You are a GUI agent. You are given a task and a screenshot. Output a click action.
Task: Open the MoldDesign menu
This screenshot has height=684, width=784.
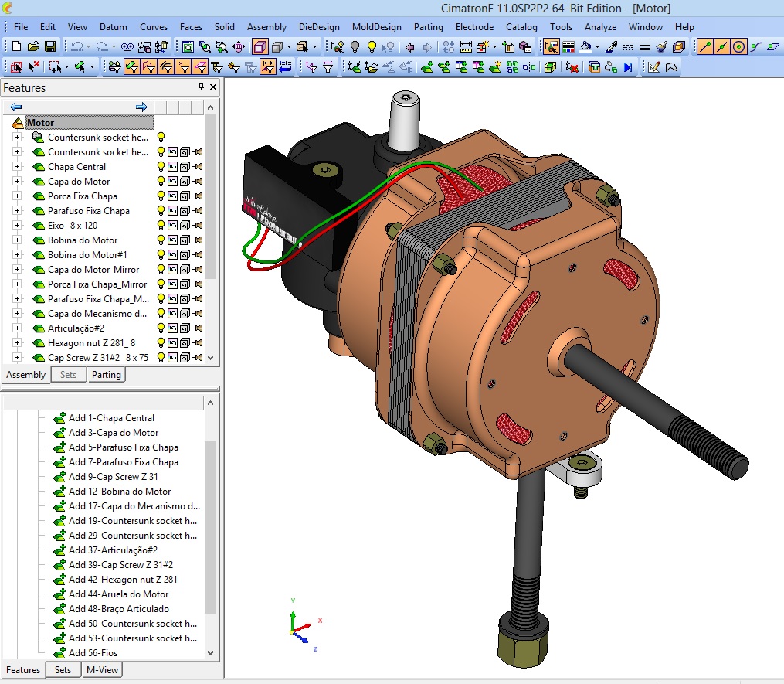[x=376, y=27]
